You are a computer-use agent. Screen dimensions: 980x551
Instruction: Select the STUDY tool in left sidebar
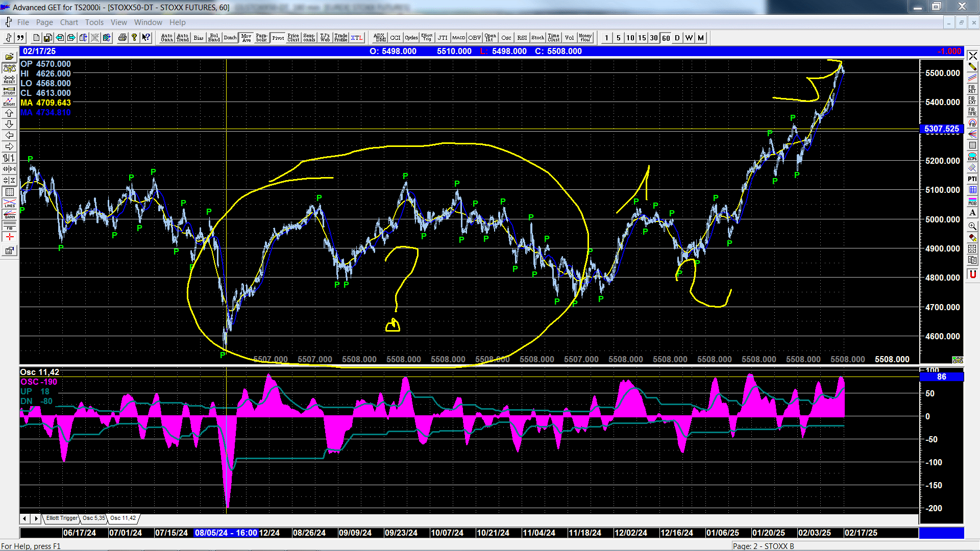pos(9,91)
